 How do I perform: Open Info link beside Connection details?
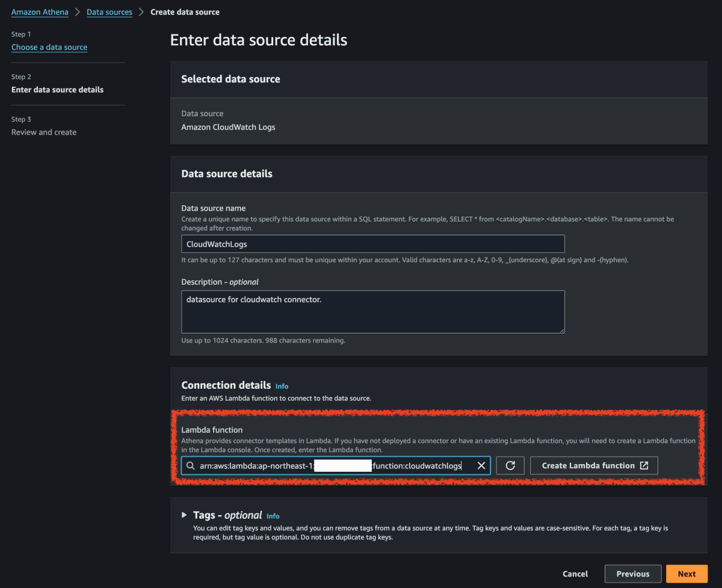[282, 386]
